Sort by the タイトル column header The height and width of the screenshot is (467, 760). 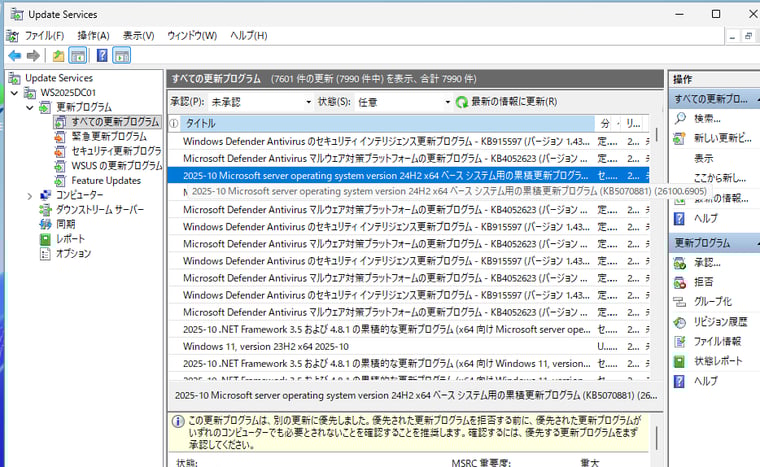point(387,124)
